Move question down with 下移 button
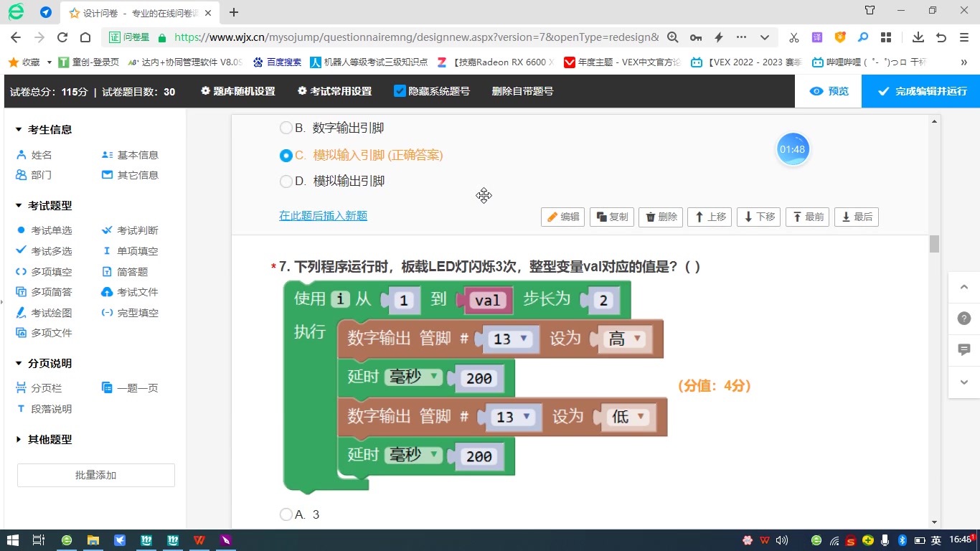This screenshot has height=551, width=980. [758, 217]
